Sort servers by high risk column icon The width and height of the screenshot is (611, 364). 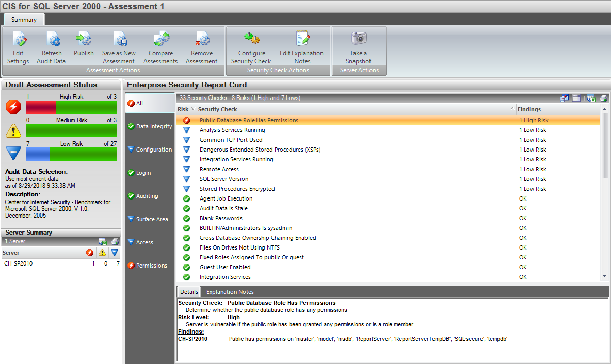coord(90,253)
